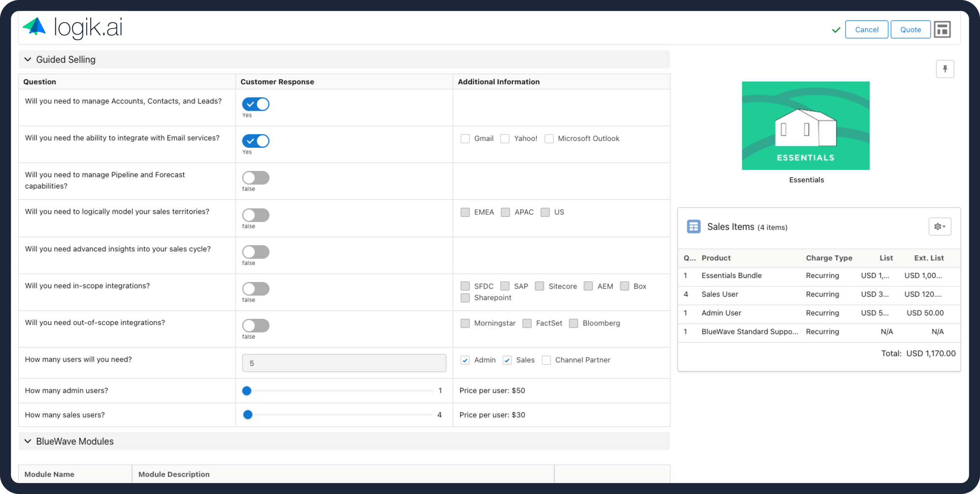Check the Box integration checkbox

(x=624, y=286)
